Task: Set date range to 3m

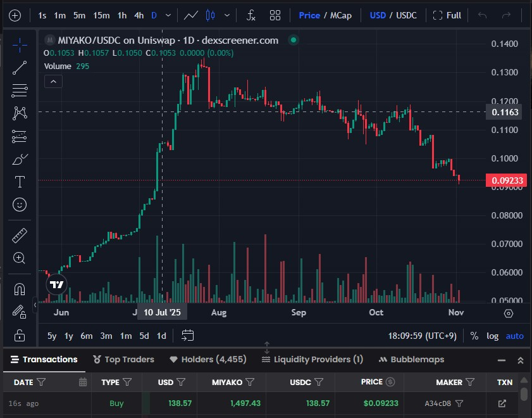Action: pyautogui.click(x=106, y=336)
